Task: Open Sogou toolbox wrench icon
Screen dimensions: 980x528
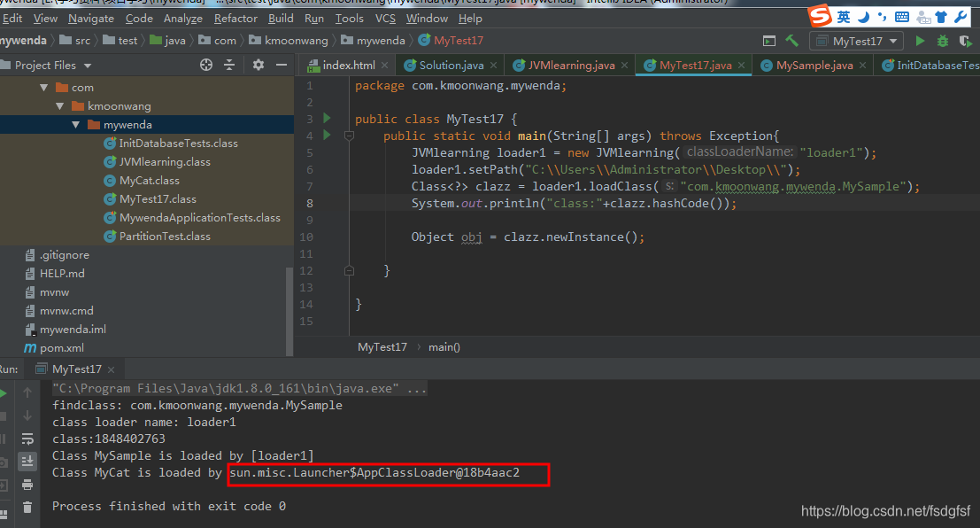Action: tap(961, 17)
